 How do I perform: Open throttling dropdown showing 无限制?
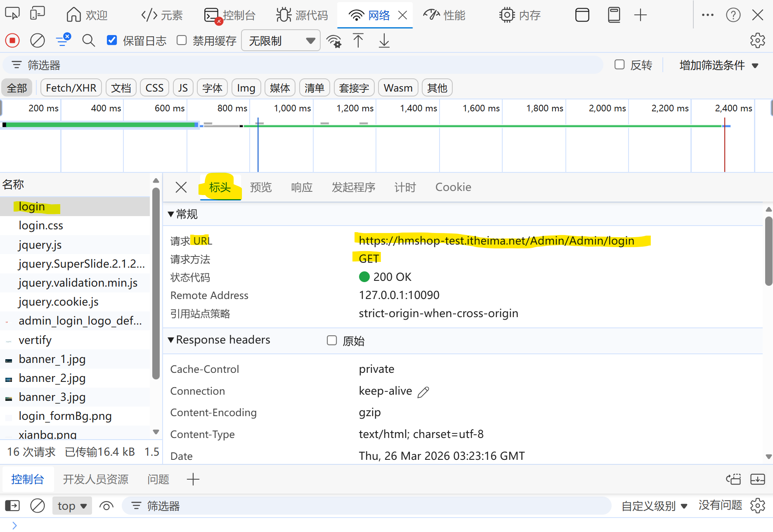[281, 41]
